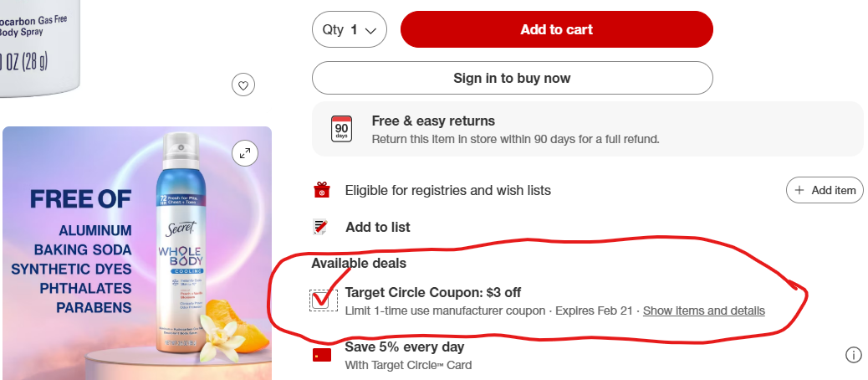Click Eligible for registries and wish lists
868x380 pixels.
pyautogui.click(x=447, y=191)
